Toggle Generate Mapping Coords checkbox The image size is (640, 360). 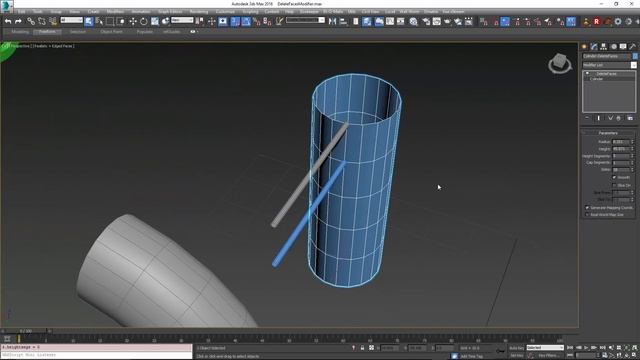pyautogui.click(x=587, y=208)
